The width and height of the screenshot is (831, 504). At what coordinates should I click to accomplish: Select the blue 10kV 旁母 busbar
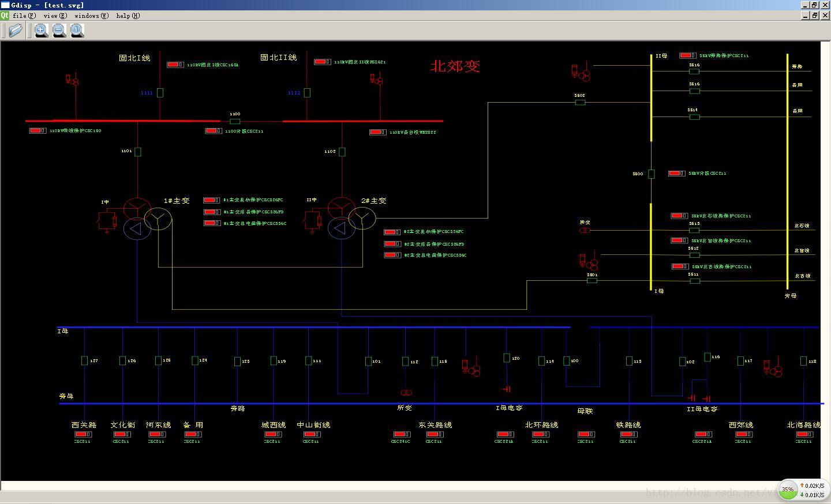pyautogui.click(x=441, y=404)
